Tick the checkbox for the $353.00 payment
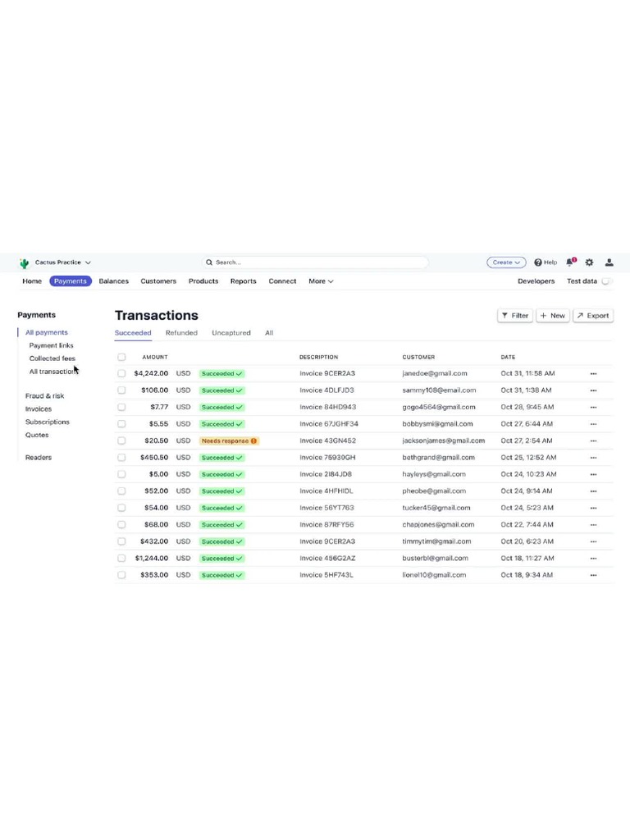630x840 pixels. pos(121,575)
